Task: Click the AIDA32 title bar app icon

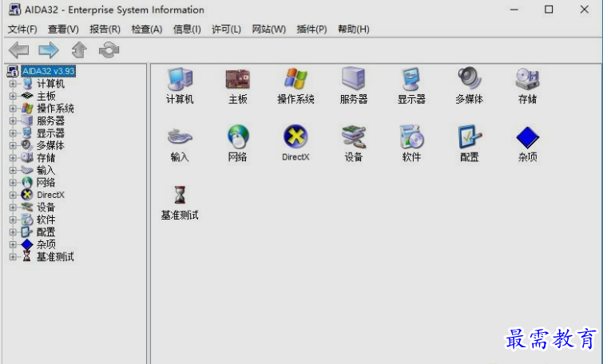Action: click(x=14, y=10)
